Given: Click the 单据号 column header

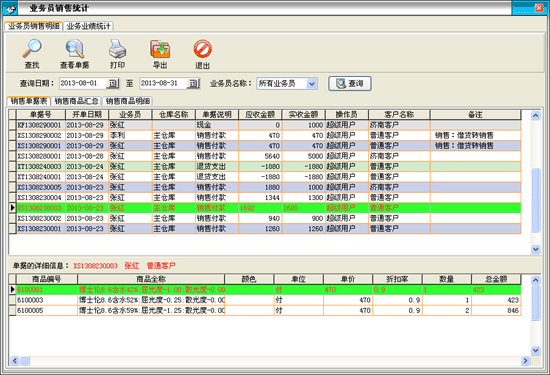Looking at the screenshot, I should [41, 115].
